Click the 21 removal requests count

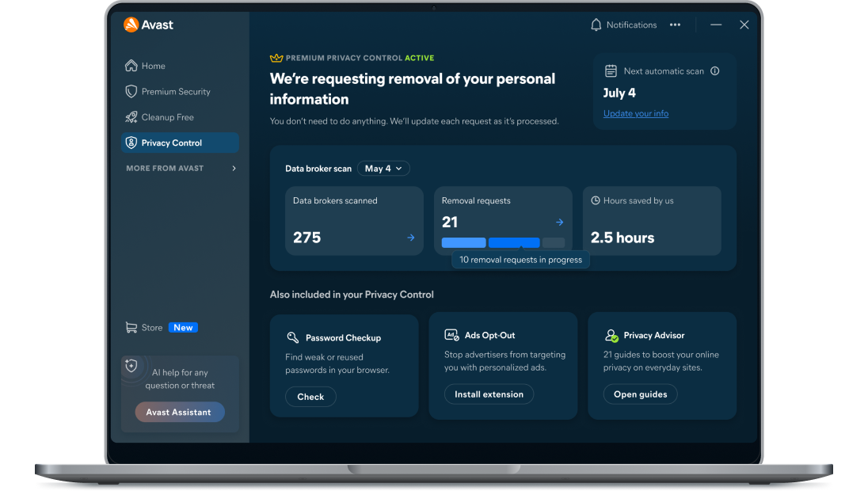click(450, 222)
